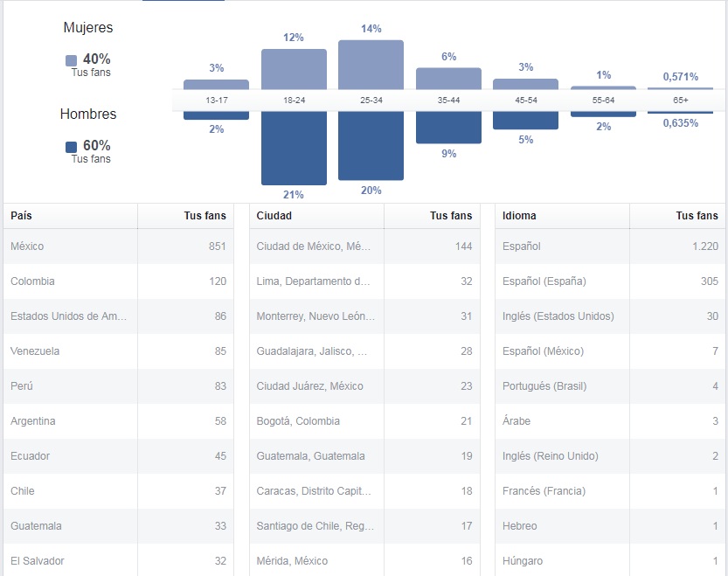
Task: Click the Idioma column header
Action: click(562, 216)
